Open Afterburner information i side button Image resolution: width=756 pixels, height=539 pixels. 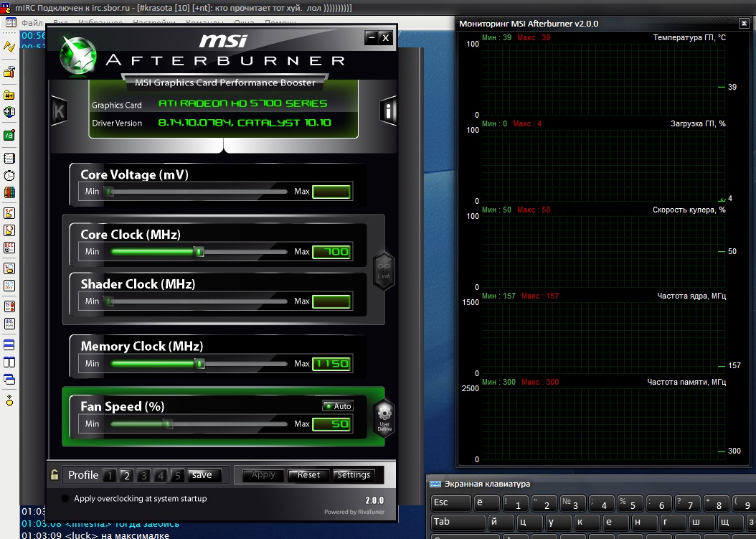point(388,111)
